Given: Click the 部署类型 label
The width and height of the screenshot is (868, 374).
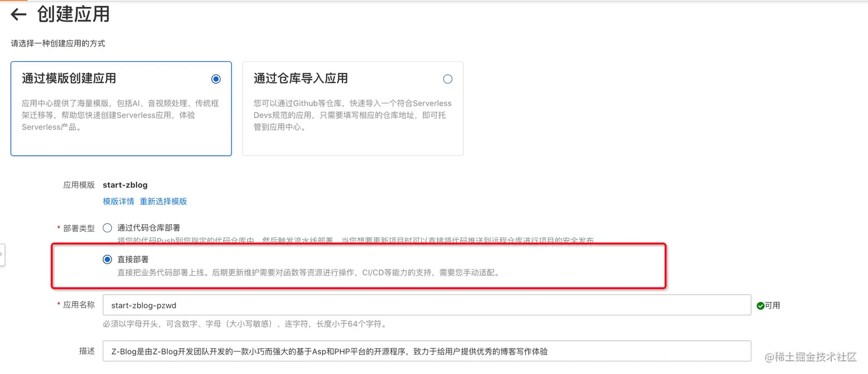Looking at the screenshot, I should click(x=79, y=228).
